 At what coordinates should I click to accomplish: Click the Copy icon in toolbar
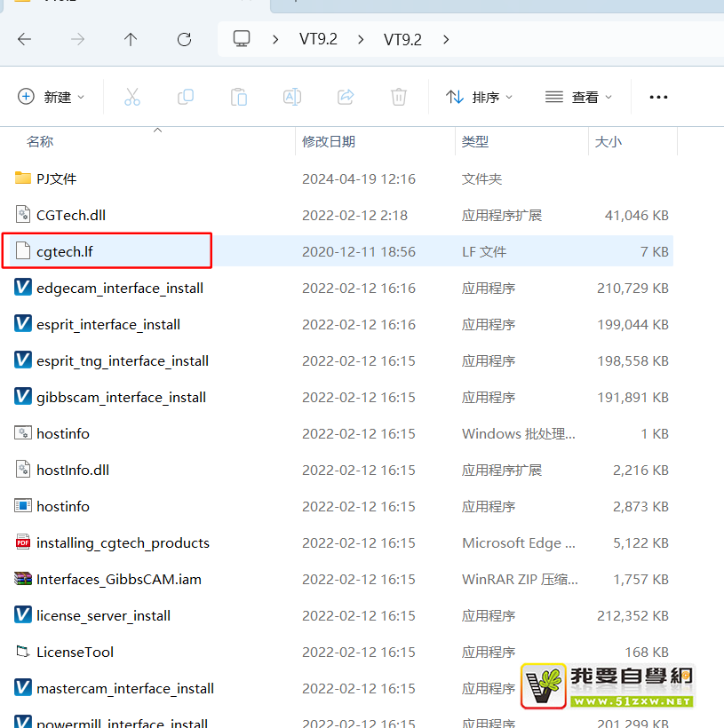point(186,97)
